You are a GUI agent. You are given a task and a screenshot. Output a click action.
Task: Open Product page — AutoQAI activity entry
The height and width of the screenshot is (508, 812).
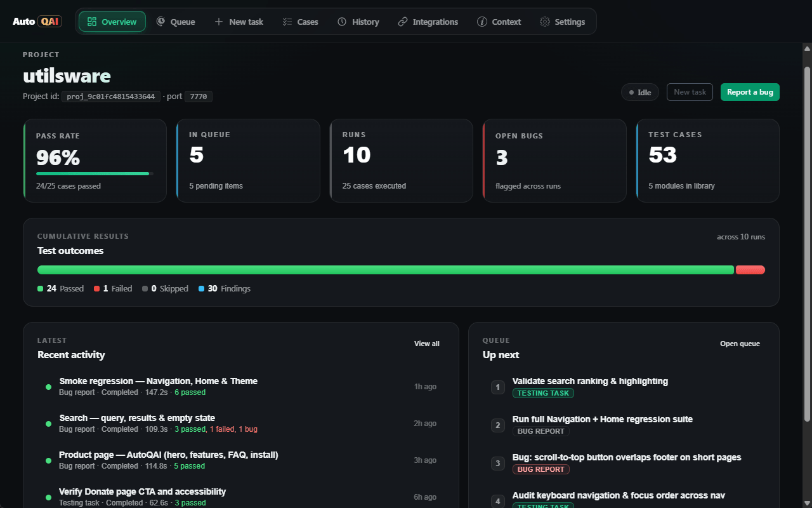169,455
